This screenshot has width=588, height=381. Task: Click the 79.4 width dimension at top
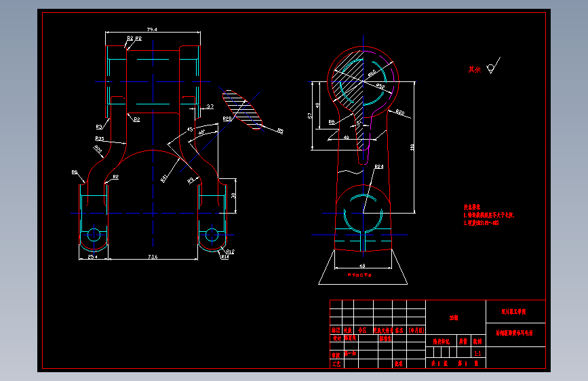tap(152, 29)
